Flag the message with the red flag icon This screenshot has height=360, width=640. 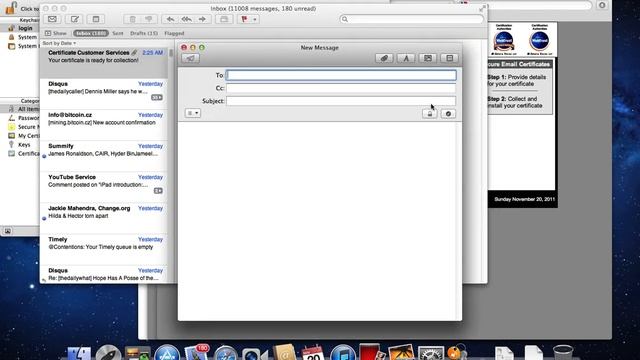[244, 19]
